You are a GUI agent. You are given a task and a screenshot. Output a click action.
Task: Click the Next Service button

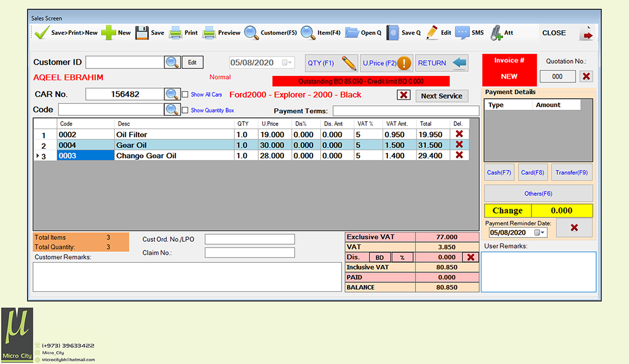point(441,96)
